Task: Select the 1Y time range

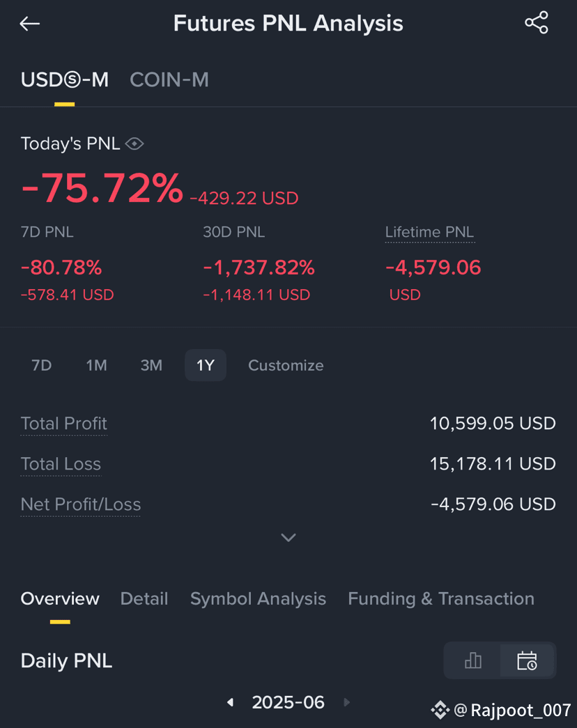Action: [x=206, y=365]
